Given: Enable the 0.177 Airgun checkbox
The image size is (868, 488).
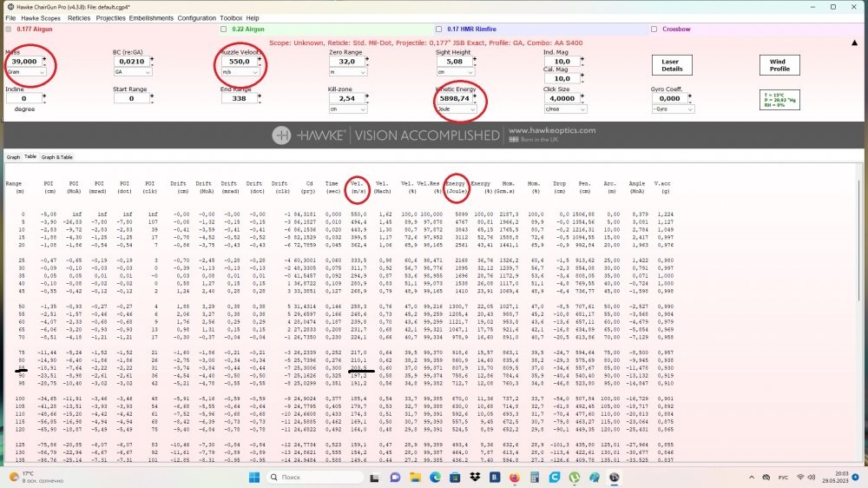Looking at the screenshot, I should [9, 29].
